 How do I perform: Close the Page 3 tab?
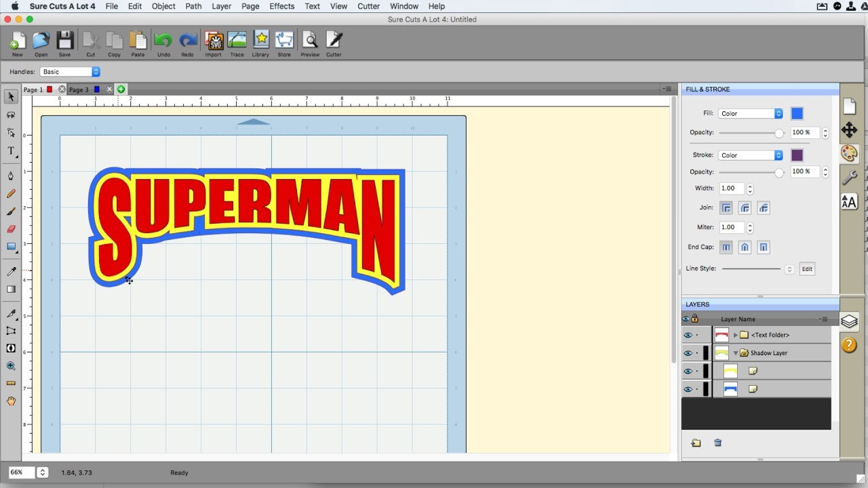click(109, 89)
